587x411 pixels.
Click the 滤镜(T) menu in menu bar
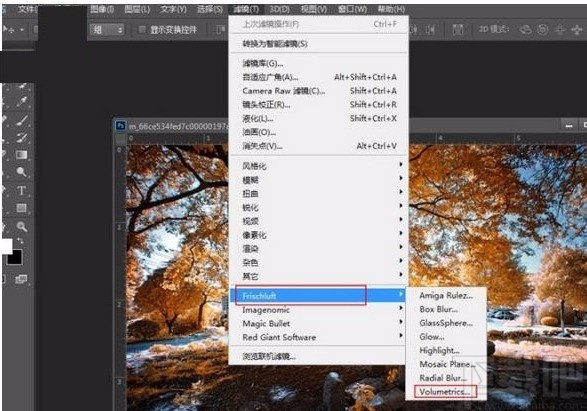(x=246, y=9)
